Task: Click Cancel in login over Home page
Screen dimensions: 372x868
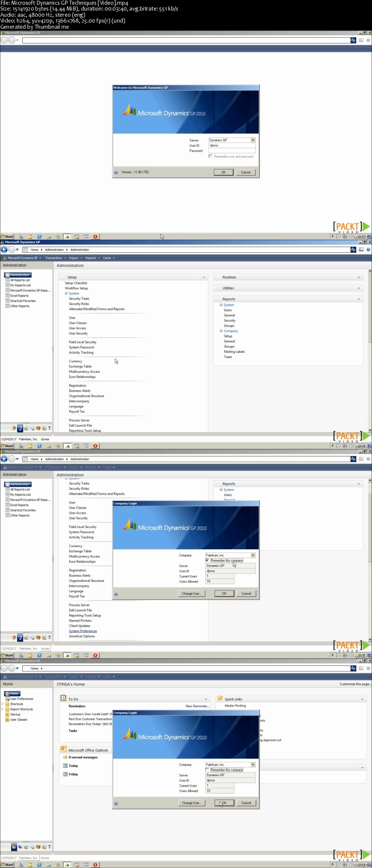Action: point(246,803)
